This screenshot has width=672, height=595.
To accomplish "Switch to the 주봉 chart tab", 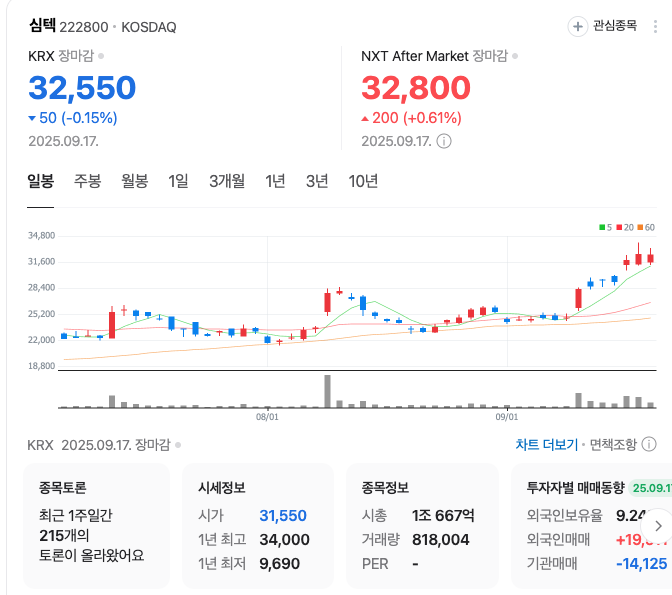I will 87,181.
